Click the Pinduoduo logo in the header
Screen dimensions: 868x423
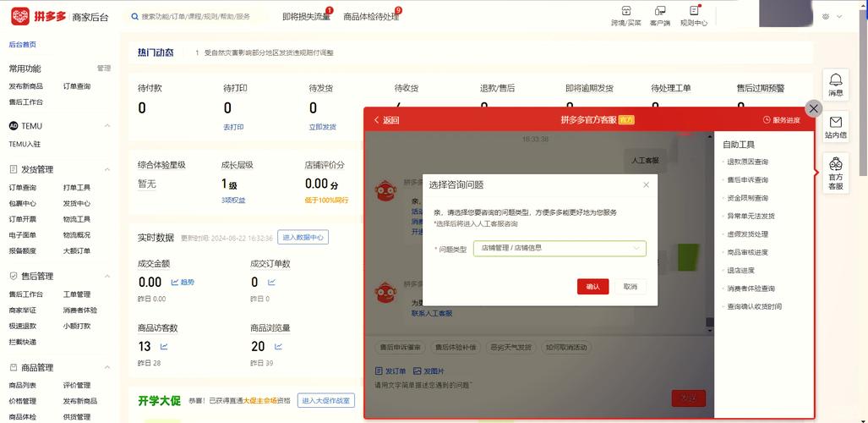(20, 17)
